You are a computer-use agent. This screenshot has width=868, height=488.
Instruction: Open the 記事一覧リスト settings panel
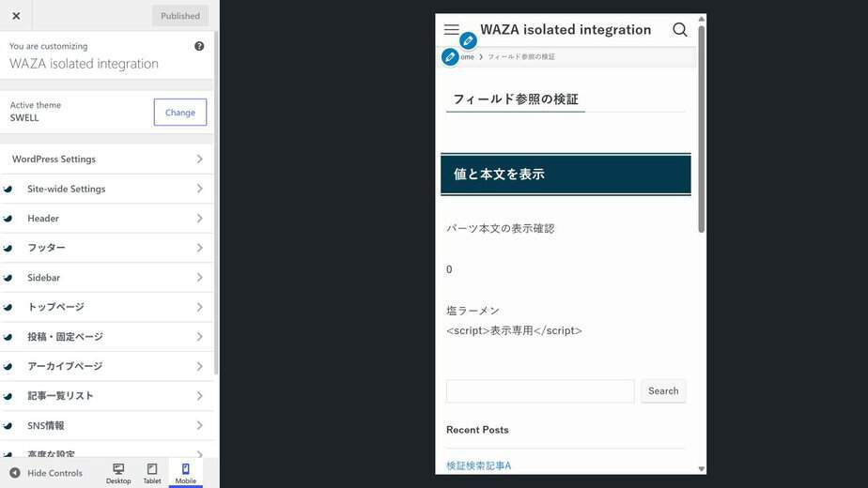coord(106,396)
